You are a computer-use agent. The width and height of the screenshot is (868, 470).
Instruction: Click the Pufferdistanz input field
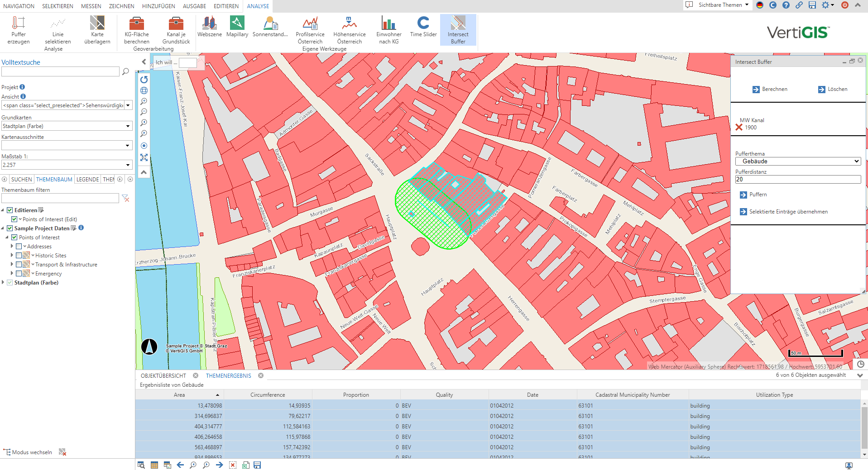pyautogui.click(x=797, y=180)
